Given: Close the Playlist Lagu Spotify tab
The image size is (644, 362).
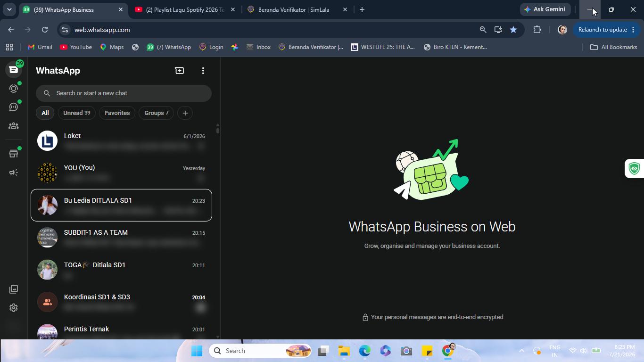Looking at the screenshot, I should (x=233, y=9).
